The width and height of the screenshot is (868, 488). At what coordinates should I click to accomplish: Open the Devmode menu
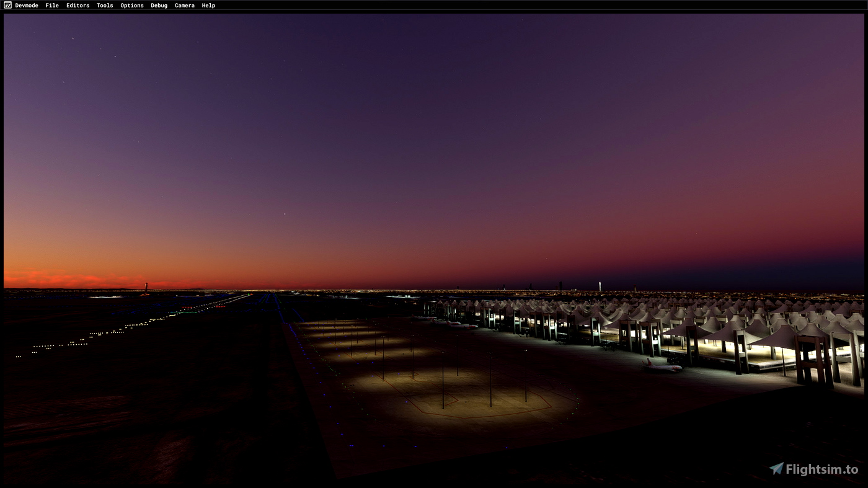(x=27, y=5)
